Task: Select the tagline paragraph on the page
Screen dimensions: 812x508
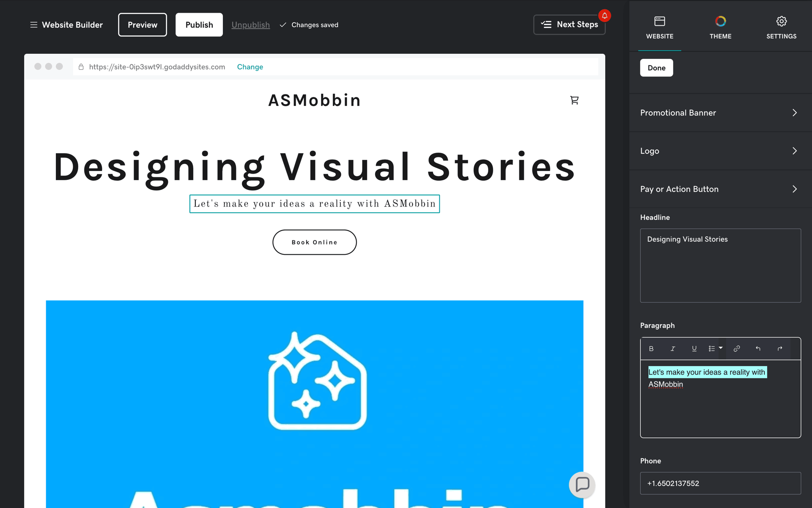Action: pyautogui.click(x=315, y=204)
